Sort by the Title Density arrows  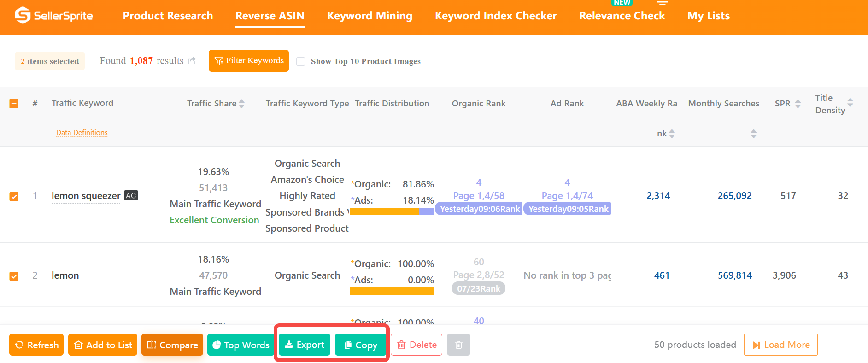pyautogui.click(x=850, y=103)
